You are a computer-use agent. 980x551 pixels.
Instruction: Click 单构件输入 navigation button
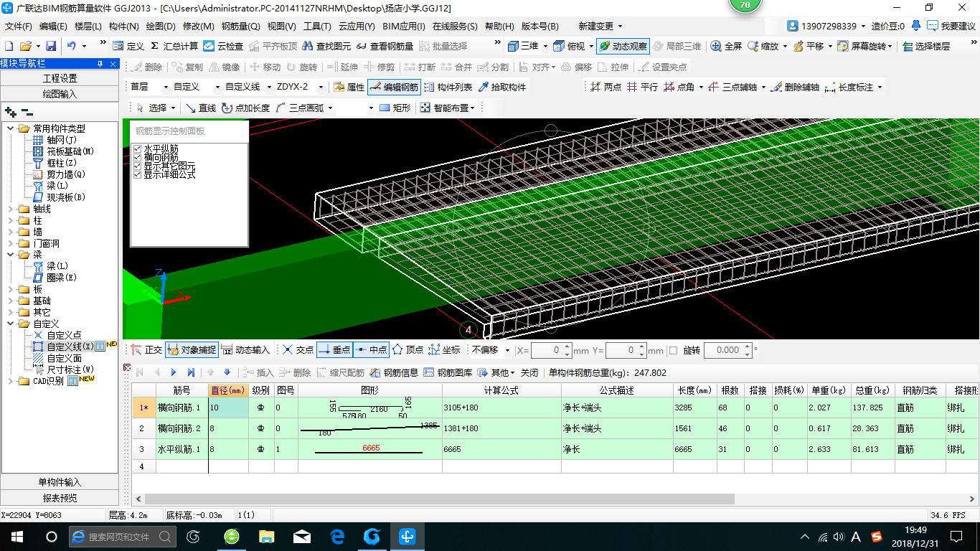pos(60,482)
